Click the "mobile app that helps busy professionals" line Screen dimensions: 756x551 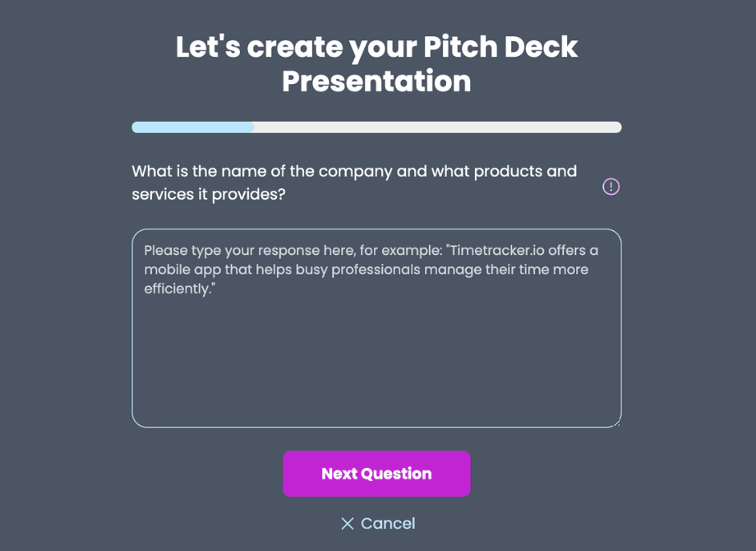(x=288, y=270)
